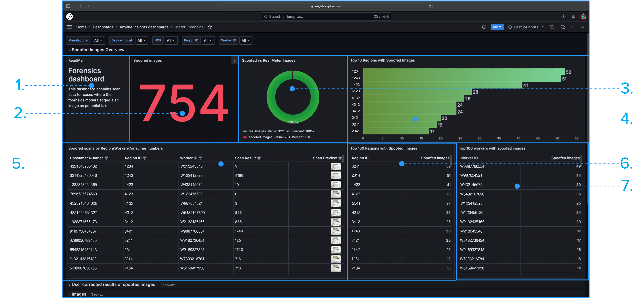Open first row scan preview thumbnail
Image resolution: width=644 pixels, height=298 pixels.
[336, 166]
